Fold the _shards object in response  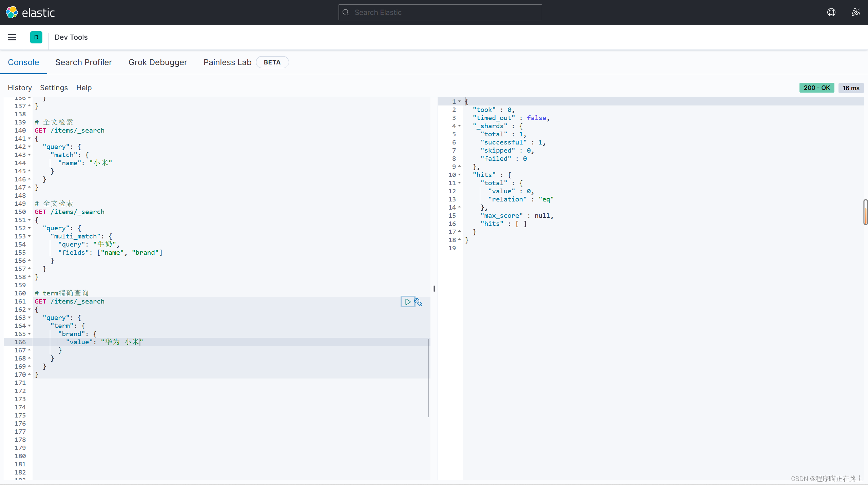click(x=460, y=126)
